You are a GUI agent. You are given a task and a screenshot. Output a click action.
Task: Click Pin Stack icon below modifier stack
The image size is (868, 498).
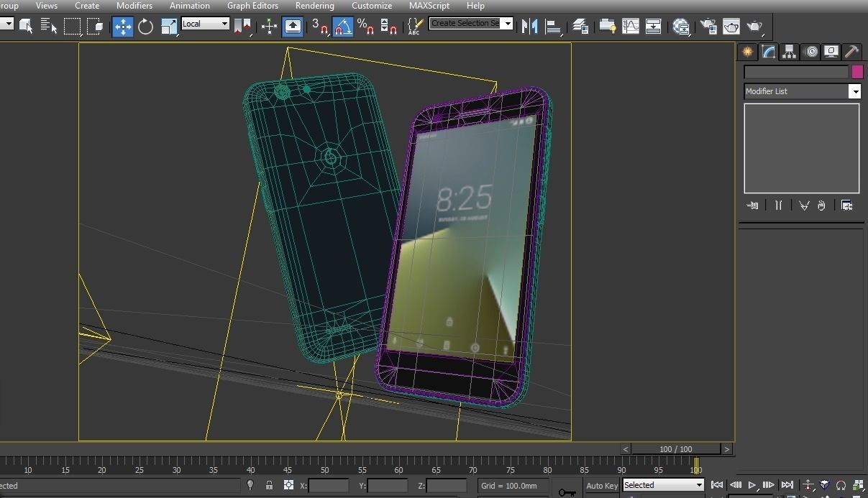753,206
